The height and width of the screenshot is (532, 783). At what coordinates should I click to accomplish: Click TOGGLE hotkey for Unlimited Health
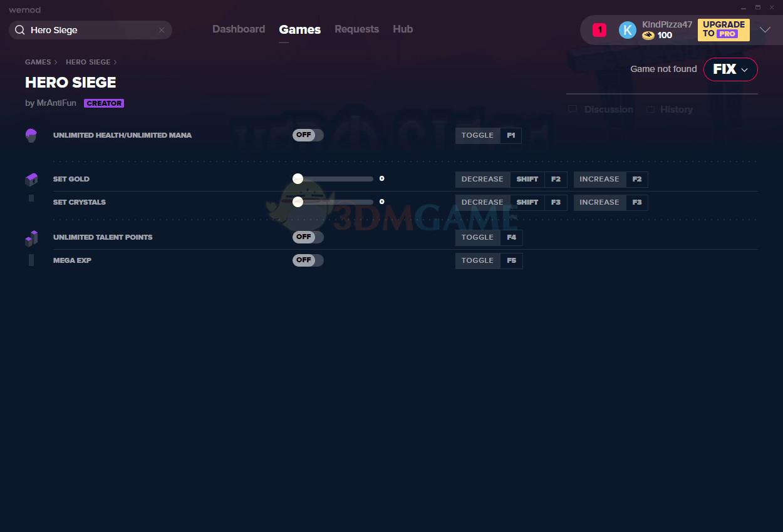(x=478, y=135)
